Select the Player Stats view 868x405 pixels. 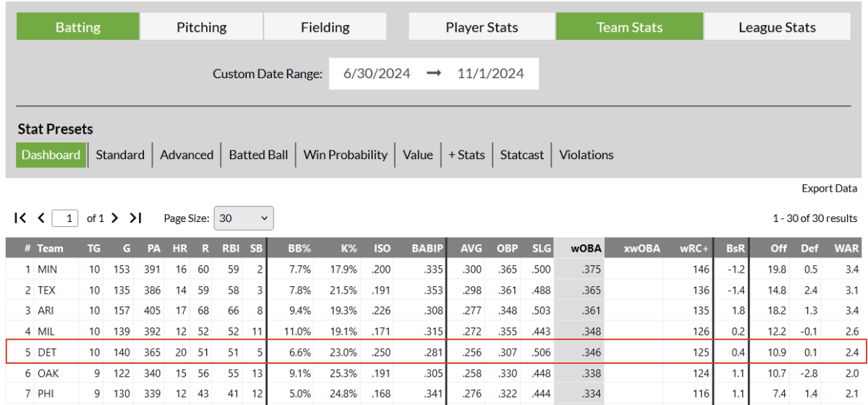482,27
